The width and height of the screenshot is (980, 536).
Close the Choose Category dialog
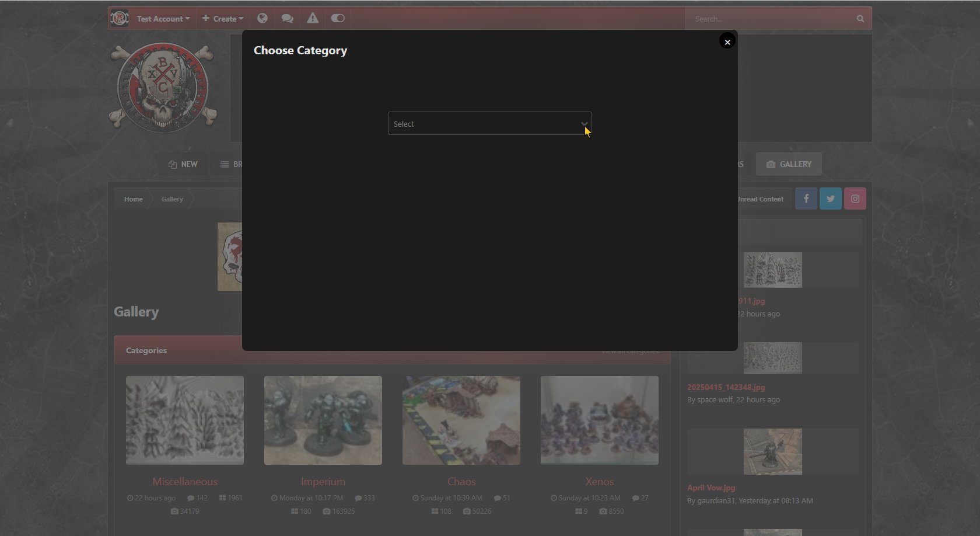(x=727, y=42)
